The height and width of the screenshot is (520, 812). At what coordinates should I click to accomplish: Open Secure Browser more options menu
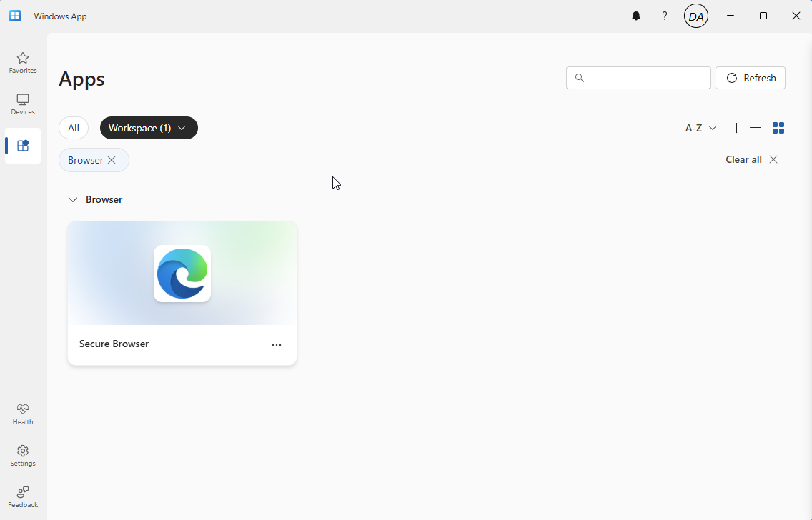[x=277, y=345]
